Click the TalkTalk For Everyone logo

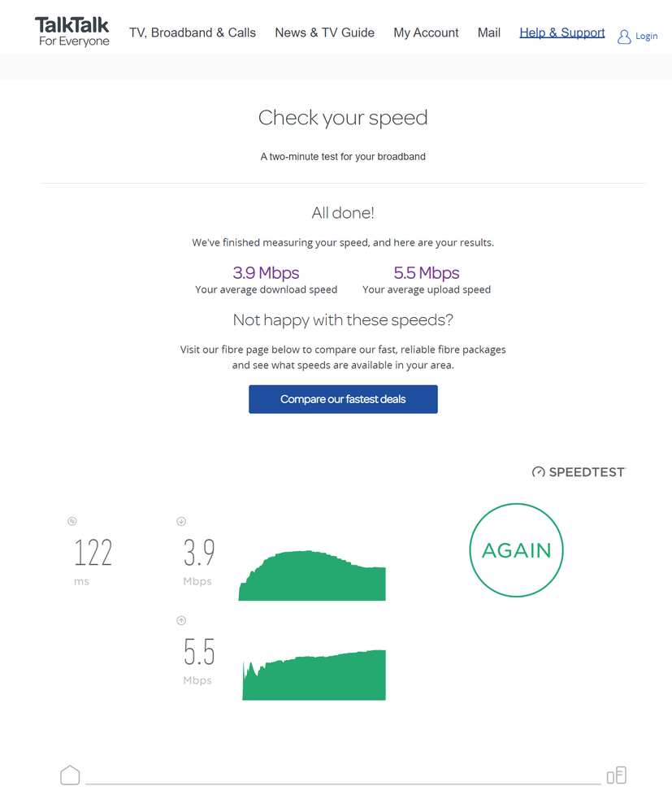point(72,32)
